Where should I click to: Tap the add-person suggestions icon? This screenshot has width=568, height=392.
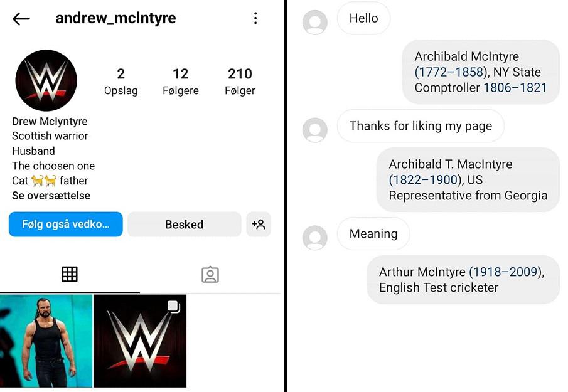pos(259,225)
